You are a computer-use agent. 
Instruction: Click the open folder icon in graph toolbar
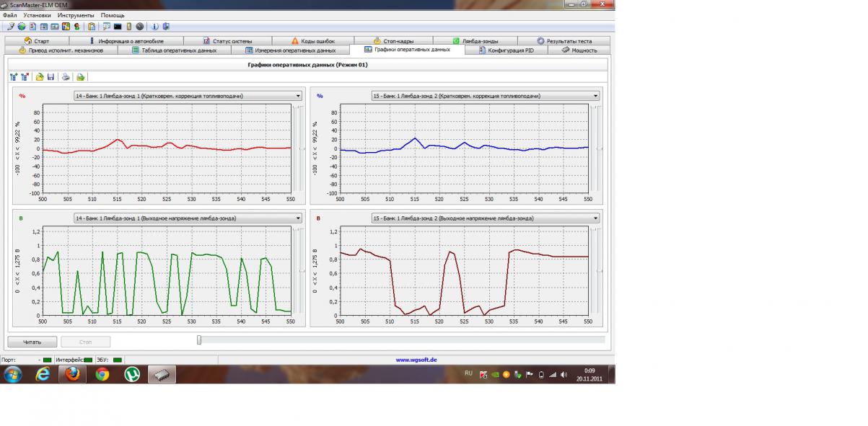[x=40, y=76]
